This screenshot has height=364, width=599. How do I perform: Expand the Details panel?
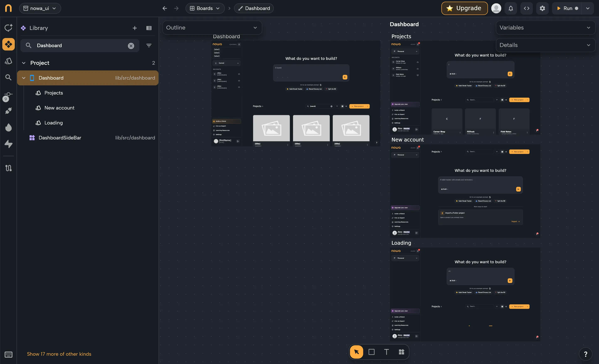(546, 45)
